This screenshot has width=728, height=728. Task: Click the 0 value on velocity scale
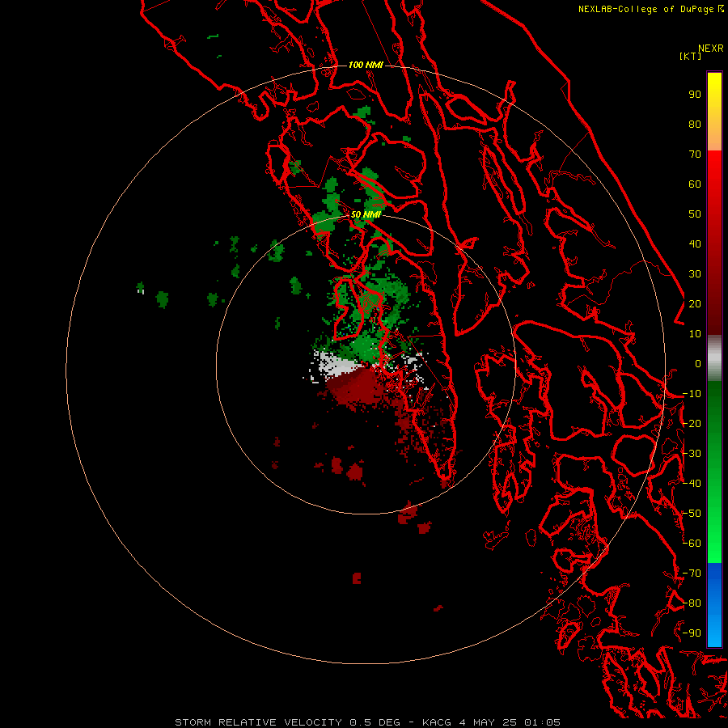(x=698, y=364)
